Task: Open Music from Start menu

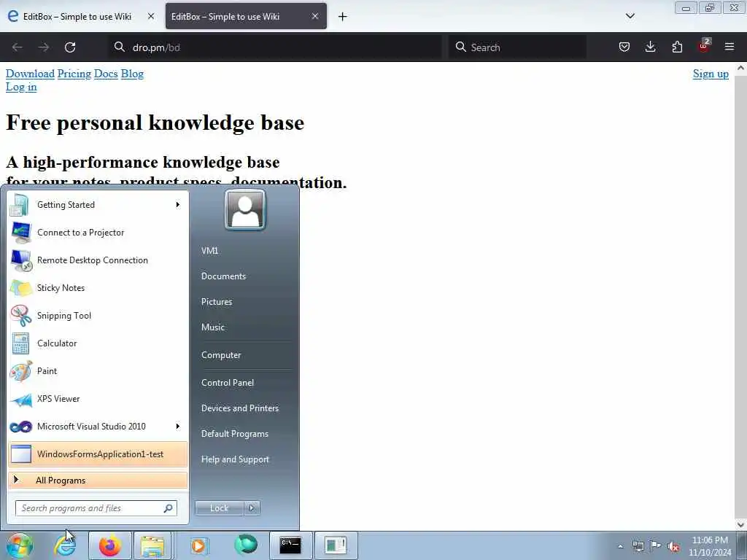Action: (213, 327)
